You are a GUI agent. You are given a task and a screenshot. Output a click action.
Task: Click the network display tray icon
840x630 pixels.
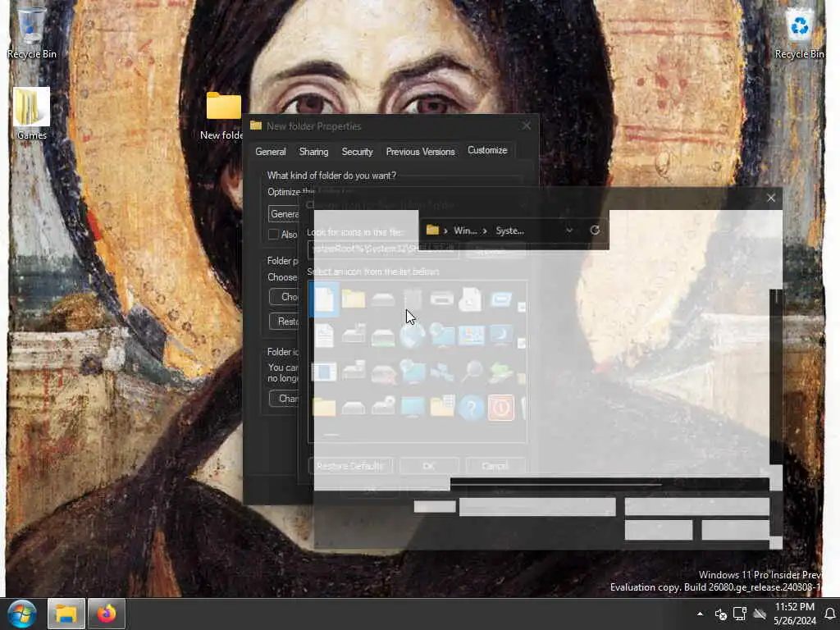(740, 614)
